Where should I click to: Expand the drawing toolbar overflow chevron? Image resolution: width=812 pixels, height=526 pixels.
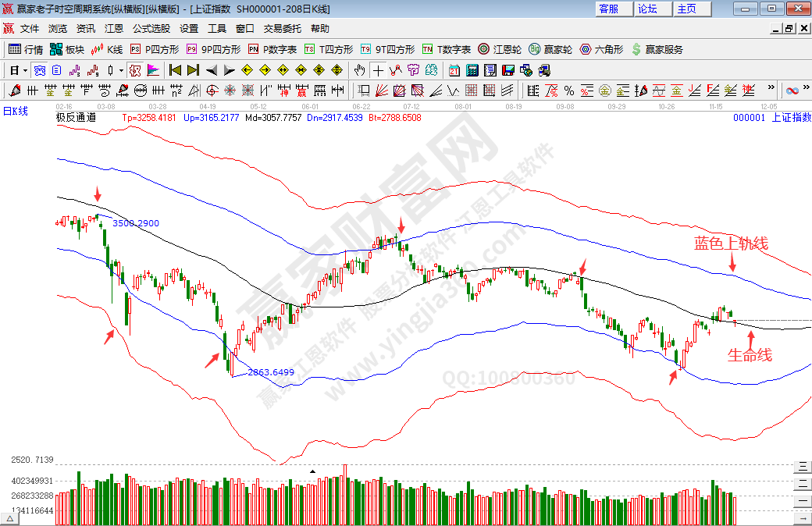click(771, 87)
